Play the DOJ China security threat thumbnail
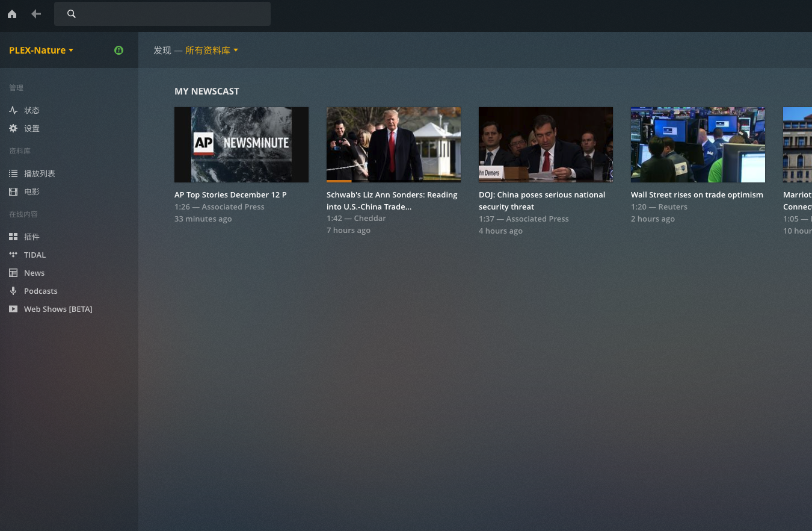Screen dimensions: 812x531 [546, 144]
